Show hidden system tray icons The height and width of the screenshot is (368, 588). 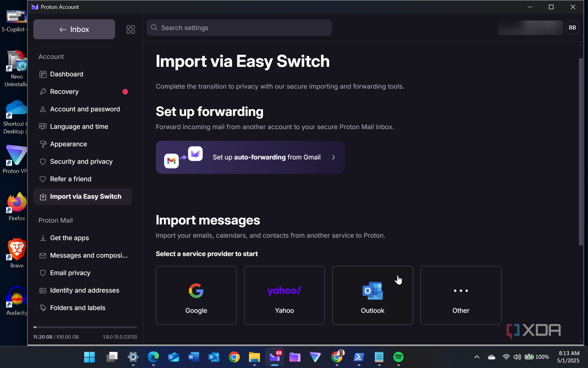coord(477,357)
